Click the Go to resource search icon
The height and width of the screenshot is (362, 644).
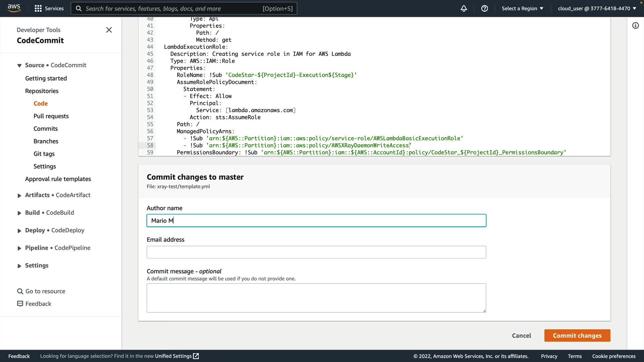(x=20, y=291)
